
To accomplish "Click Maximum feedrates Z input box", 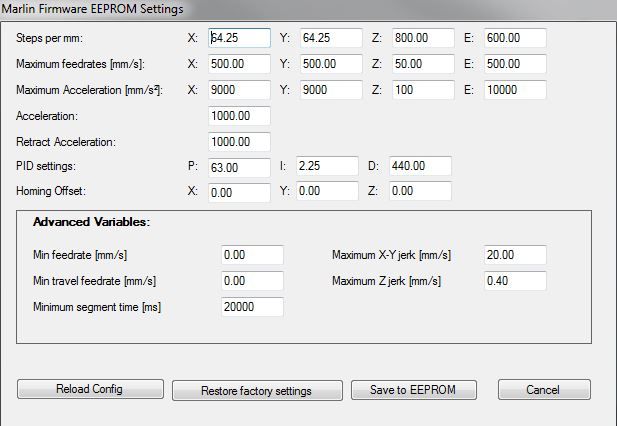I will (420, 64).
